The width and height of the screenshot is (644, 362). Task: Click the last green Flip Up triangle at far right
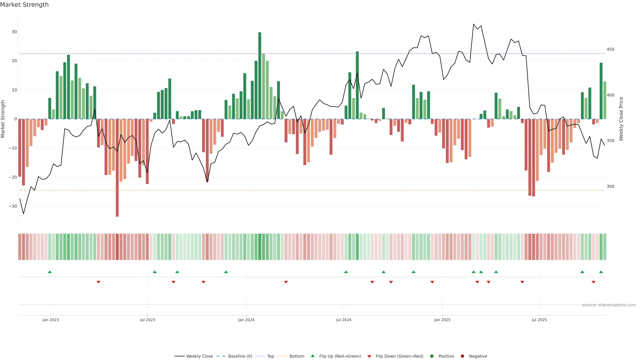coord(601,272)
